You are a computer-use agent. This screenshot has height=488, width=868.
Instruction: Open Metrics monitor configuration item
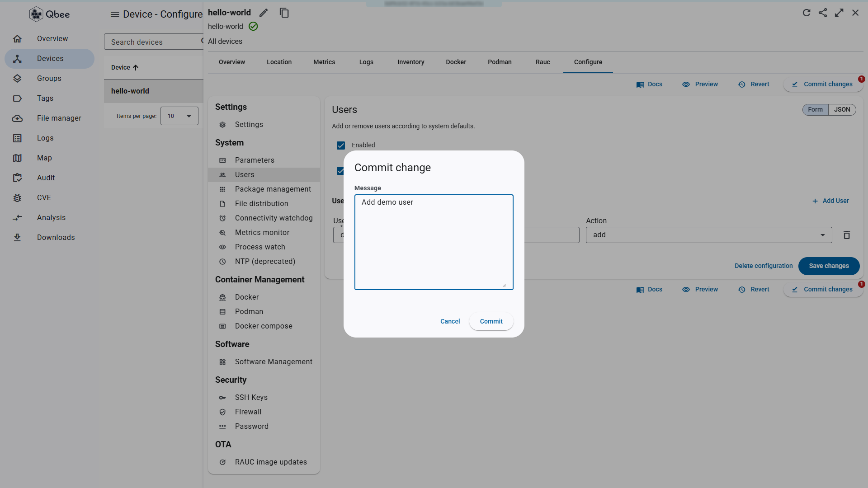264,233
